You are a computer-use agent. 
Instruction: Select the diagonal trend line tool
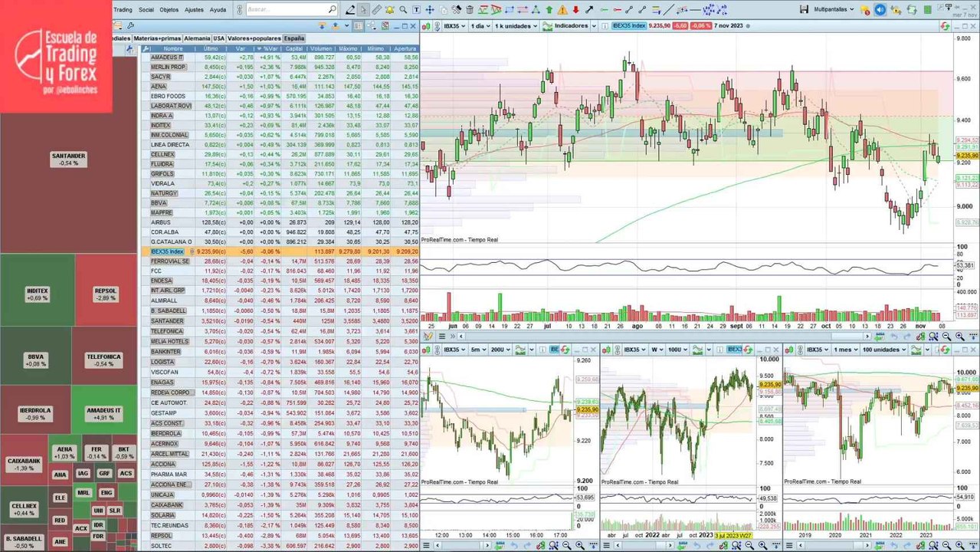click(670, 10)
